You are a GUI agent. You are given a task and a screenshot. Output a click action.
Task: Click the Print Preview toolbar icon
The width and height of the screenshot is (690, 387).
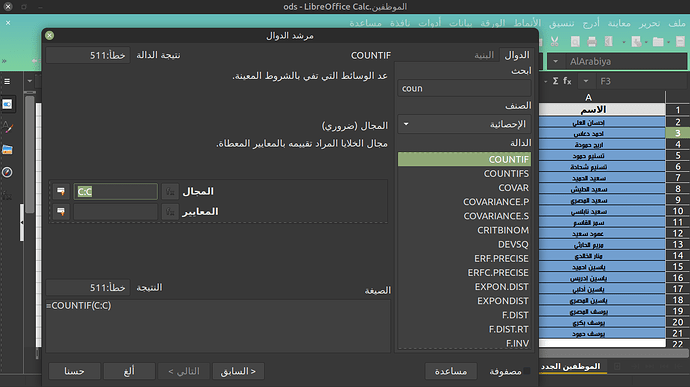point(575,42)
